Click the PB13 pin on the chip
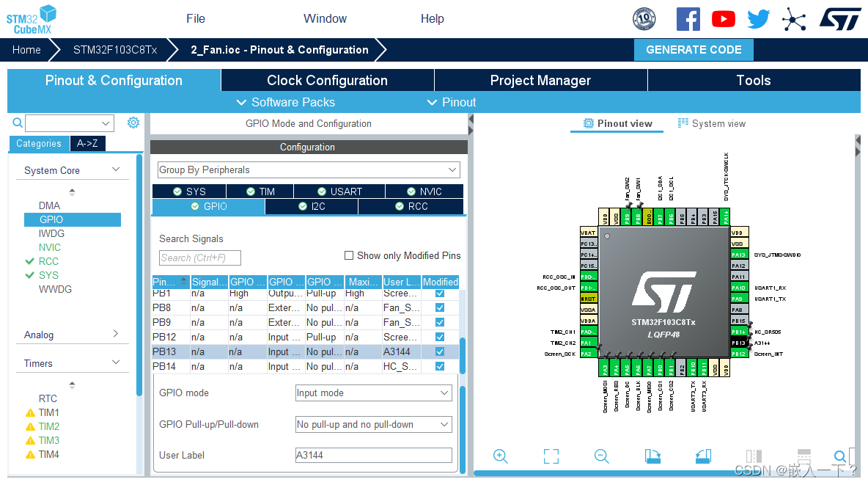868x485 pixels. pos(738,343)
